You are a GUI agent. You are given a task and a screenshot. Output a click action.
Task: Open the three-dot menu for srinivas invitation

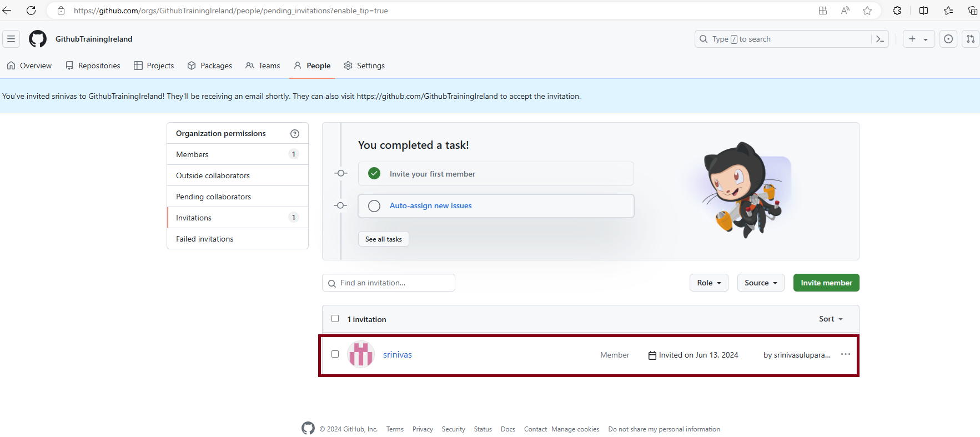pos(846,354)
